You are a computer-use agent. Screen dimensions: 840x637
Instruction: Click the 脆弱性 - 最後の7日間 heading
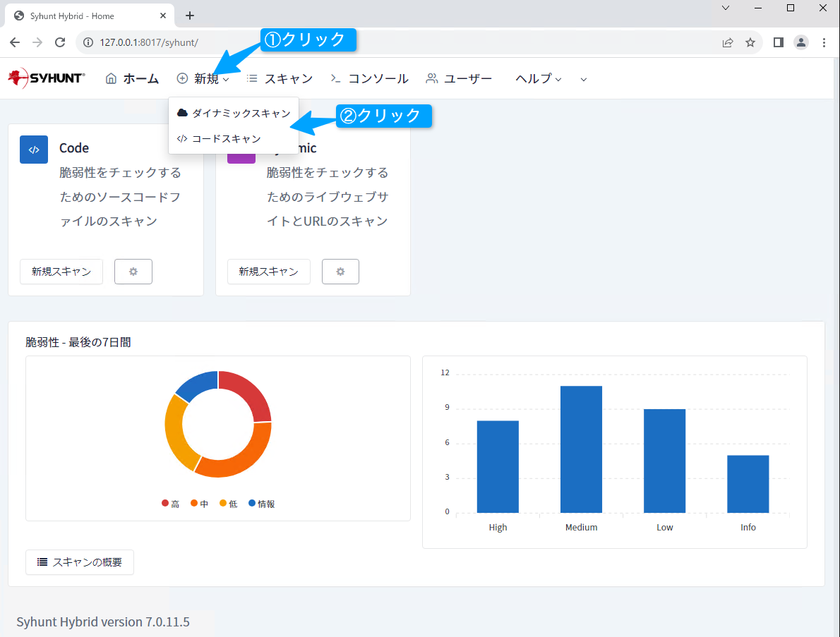[78, 342]
